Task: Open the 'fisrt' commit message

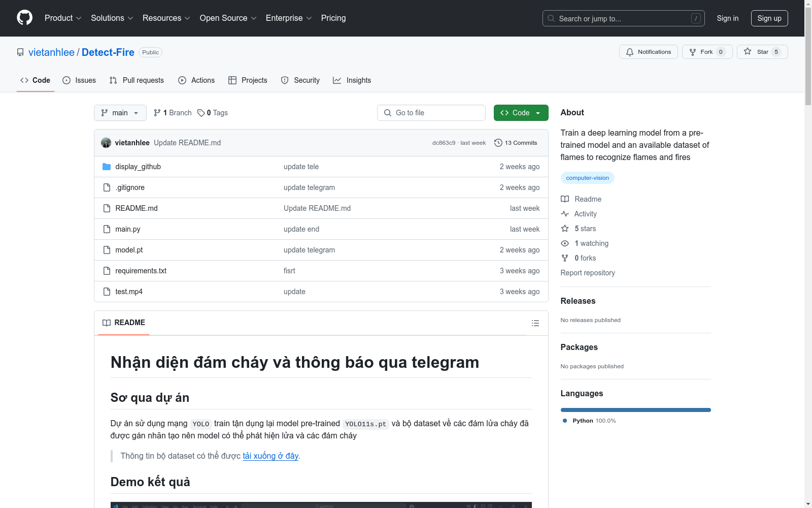Action: pyautogui.click(x=289, y=271)
